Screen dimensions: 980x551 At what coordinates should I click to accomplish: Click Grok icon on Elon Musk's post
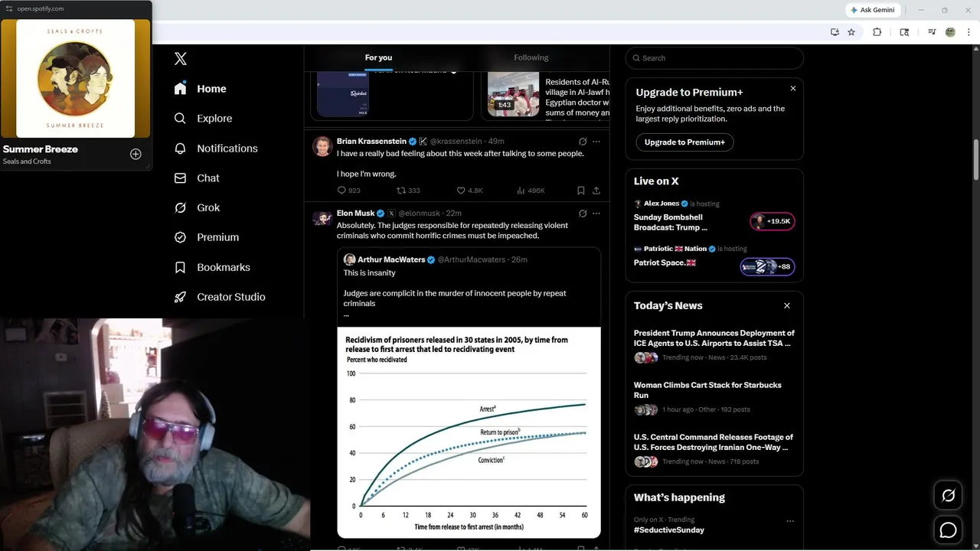583,214
